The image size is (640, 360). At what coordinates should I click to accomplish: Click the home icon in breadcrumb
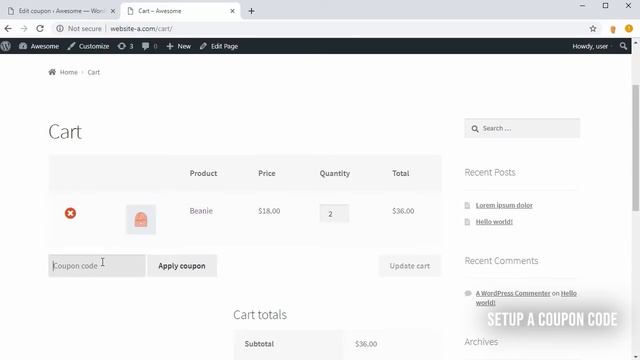click(x=52, y=72)
